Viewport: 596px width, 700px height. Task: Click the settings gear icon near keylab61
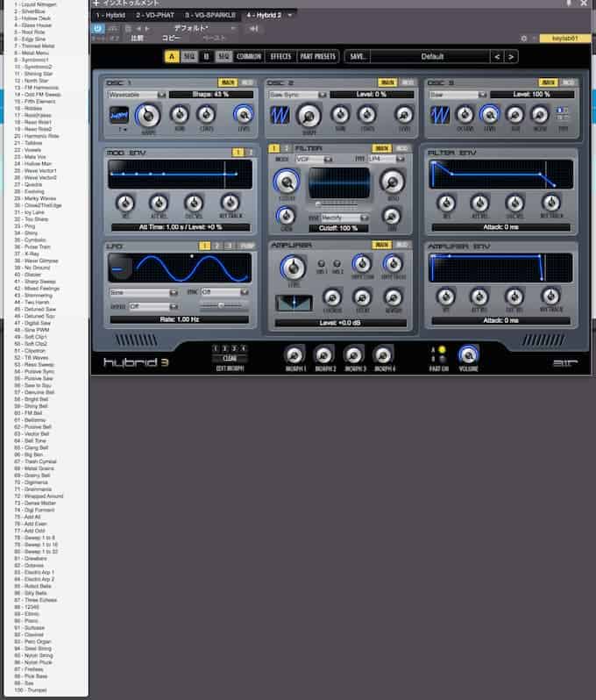pyautogui.click(x=524, y=39)
